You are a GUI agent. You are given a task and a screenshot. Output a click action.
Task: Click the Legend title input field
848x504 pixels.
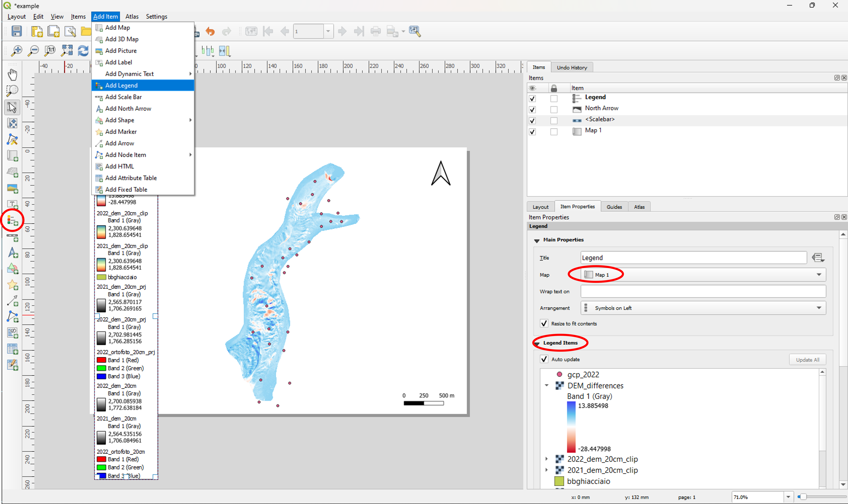click(x=692, y=257)
